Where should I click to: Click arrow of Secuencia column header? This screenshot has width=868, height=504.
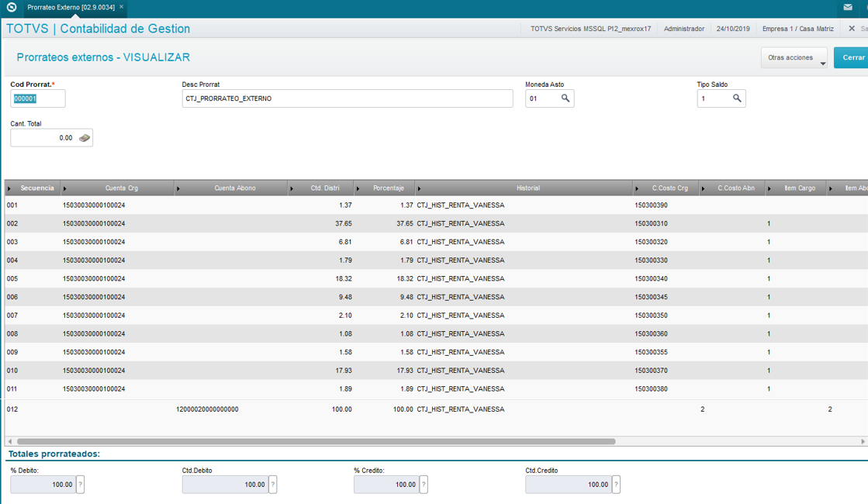click(x=9, y=188)
